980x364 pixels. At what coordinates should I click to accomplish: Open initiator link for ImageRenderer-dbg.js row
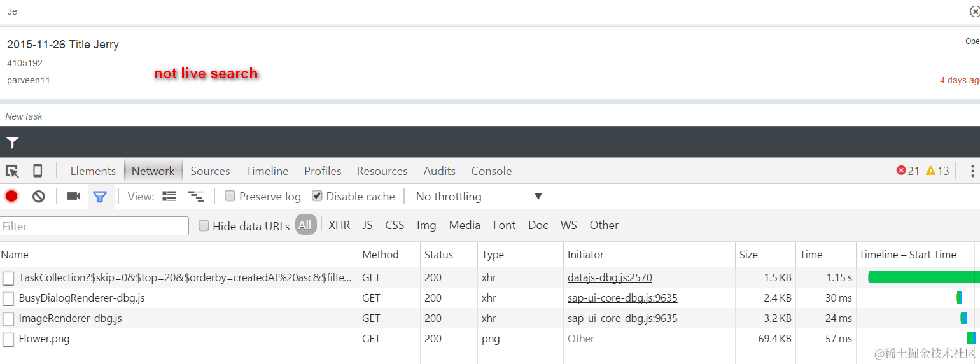pos(622,318)
